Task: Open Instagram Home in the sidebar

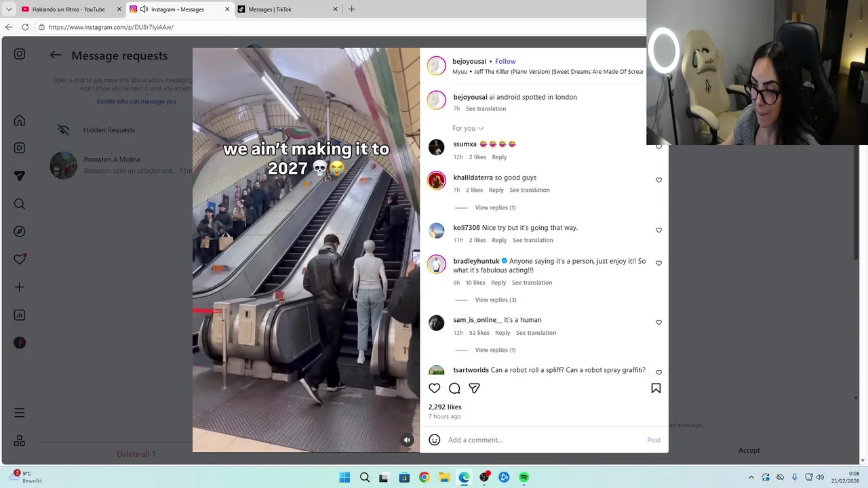Action: (x=20, y=121)
